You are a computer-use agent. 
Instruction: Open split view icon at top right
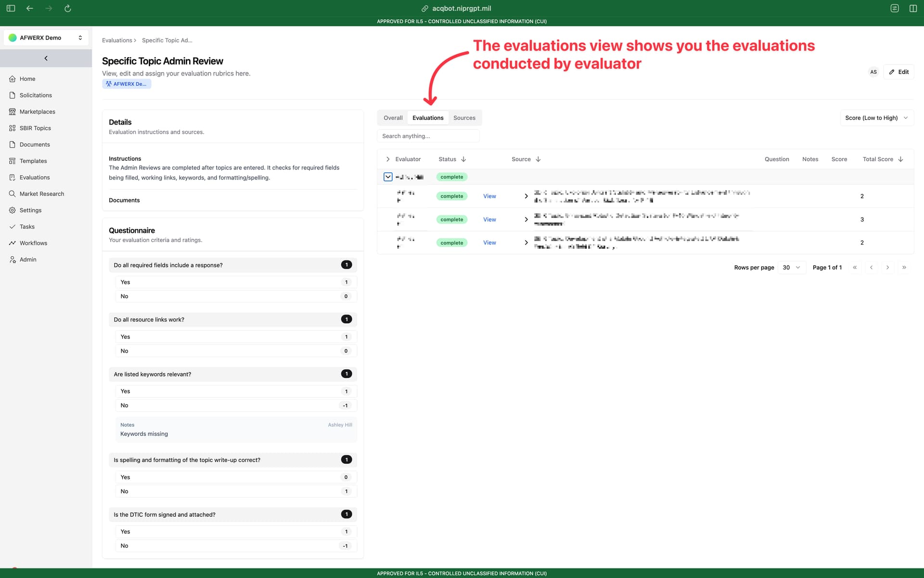pos(913,8)
